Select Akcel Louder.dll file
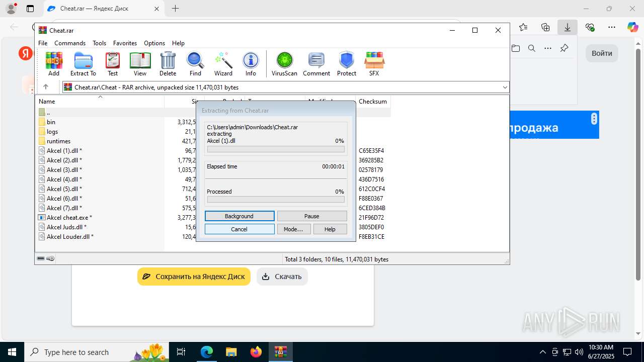 [x=70, y=237]
